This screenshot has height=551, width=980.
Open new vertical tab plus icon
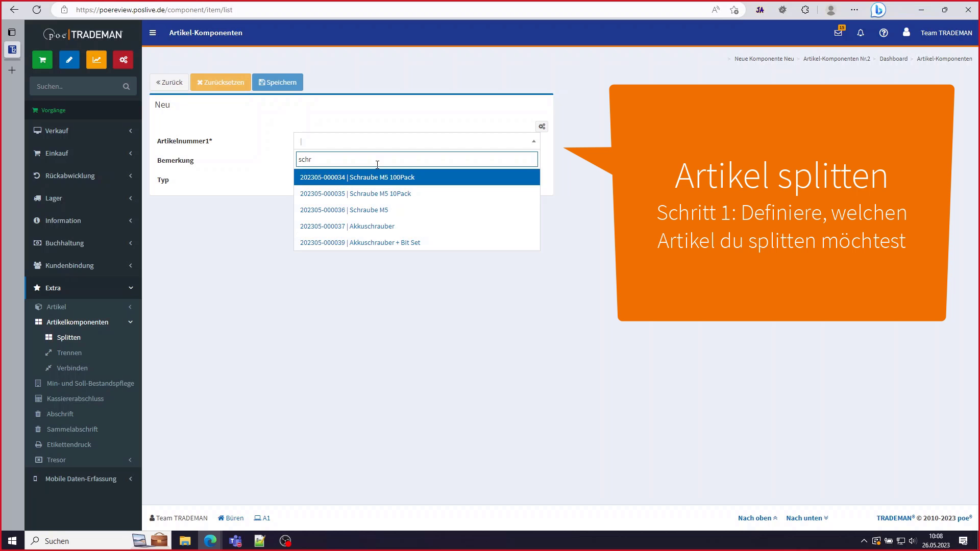pos(12,70)
